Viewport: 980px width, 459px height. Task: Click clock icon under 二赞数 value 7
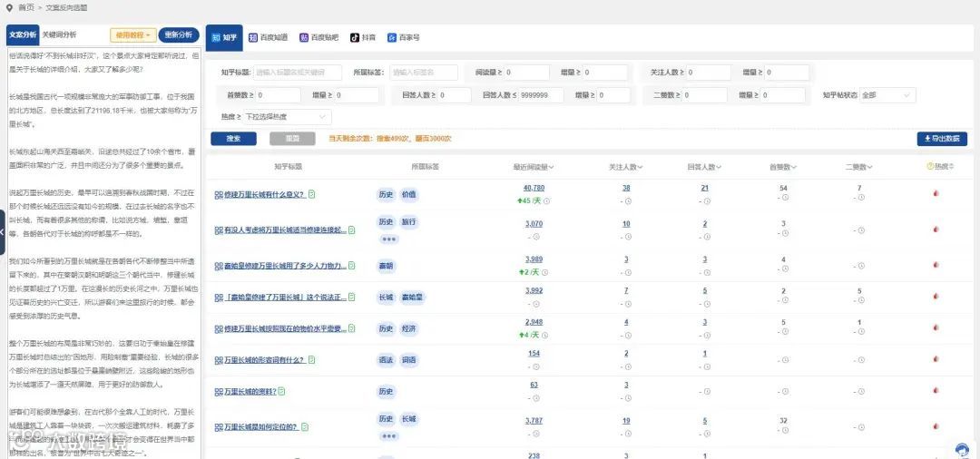click(861, 198)
